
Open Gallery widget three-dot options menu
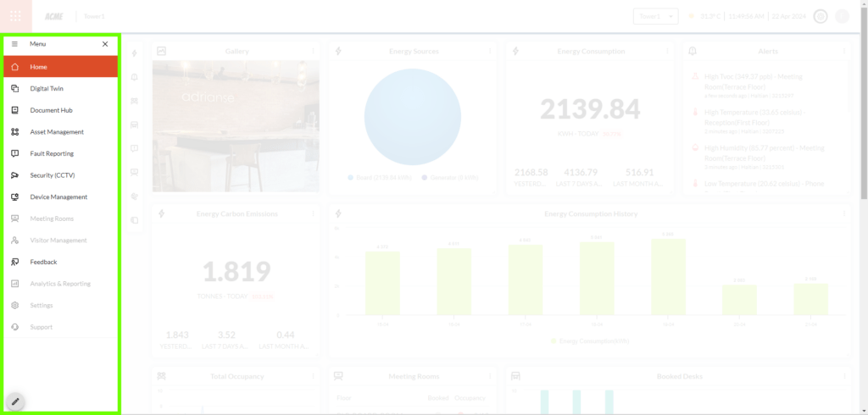click(x=313, y=52)
